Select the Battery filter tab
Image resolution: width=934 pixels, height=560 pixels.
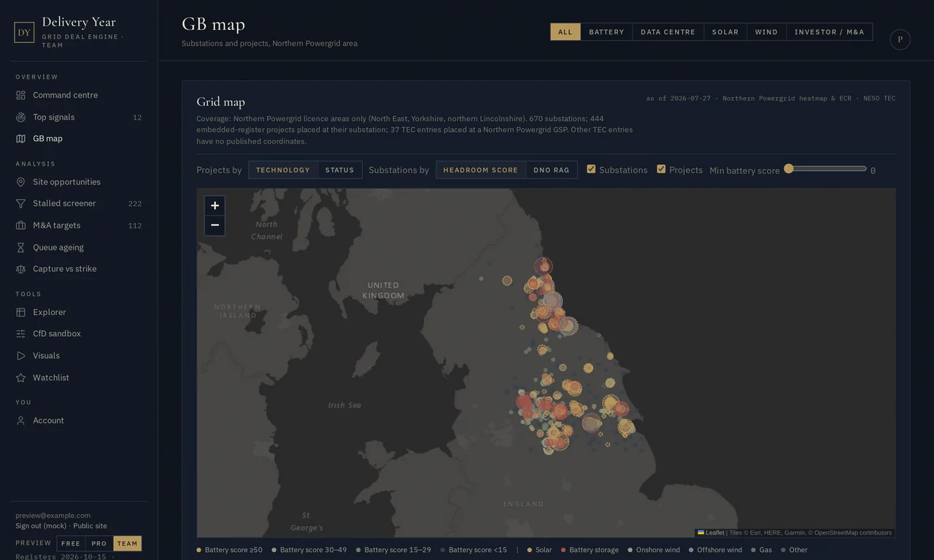point(607,32)
